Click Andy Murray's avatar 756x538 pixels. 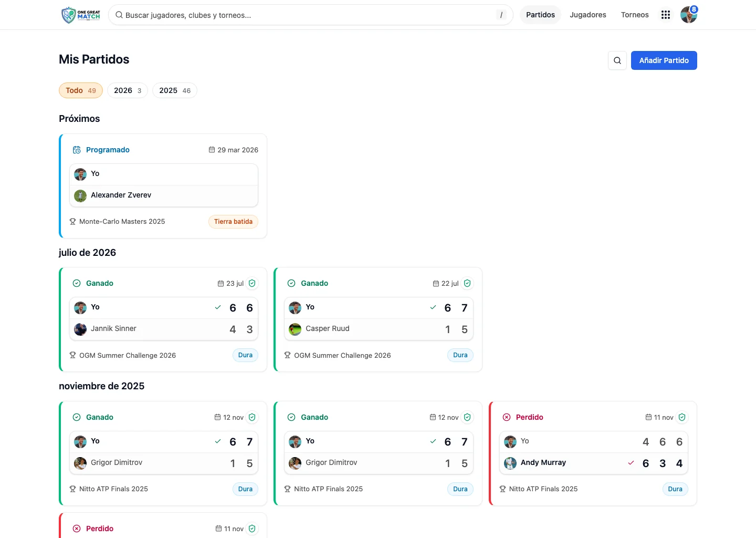(x=510, y=463)
